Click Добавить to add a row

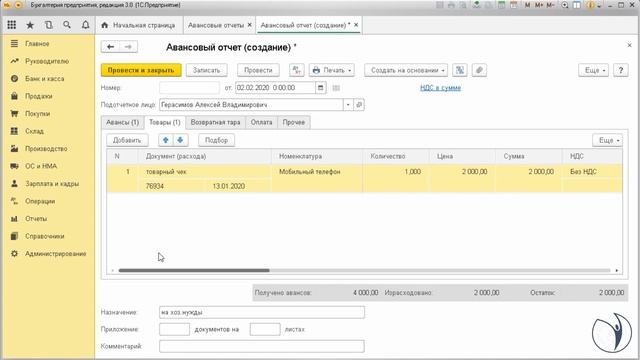pos(127,140)
